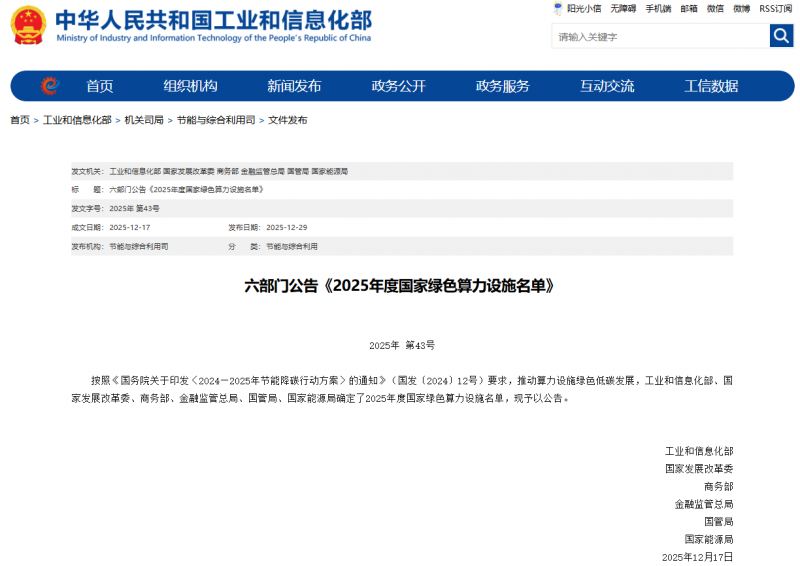The width and height of the screenshot is (800, 566).
Task: Click the 邮箱 link in top bar
Action: pyautogui.click(x=689, y=9)
